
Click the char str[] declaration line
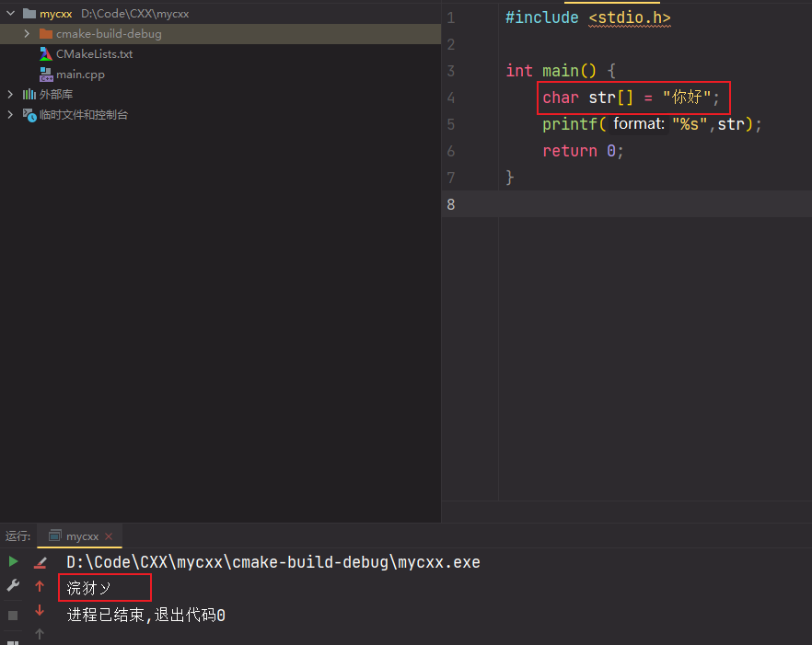[632, 98]
